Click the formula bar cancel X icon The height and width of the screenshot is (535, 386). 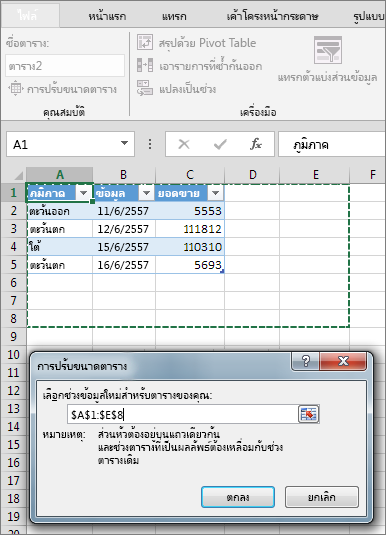coord(184,144)
